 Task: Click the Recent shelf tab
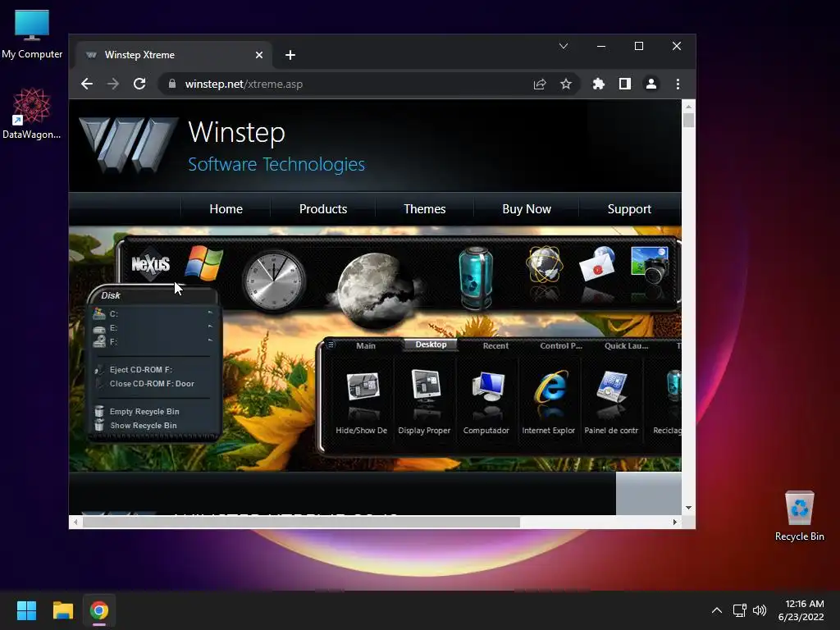click(495, 345)
